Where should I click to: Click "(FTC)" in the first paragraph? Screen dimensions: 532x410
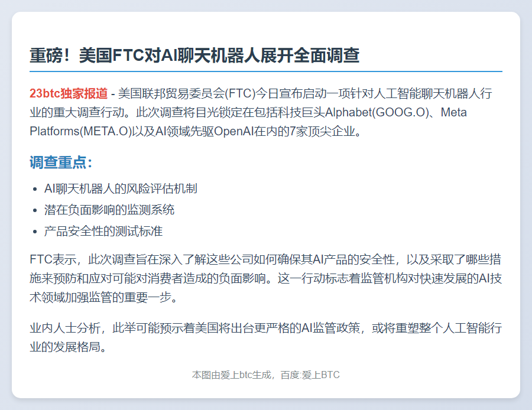point(239,94)
